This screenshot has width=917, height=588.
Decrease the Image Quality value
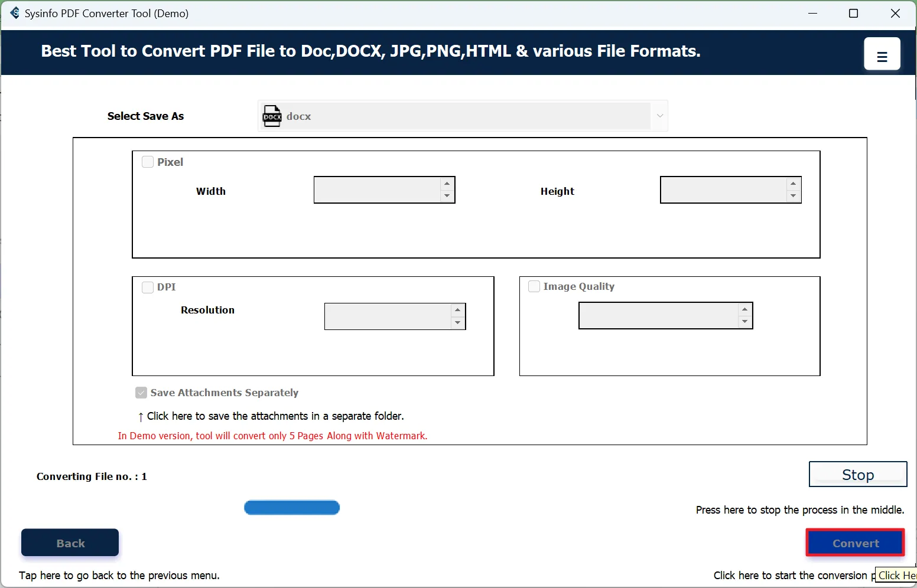pyautogui.click(x=745, y=322)
